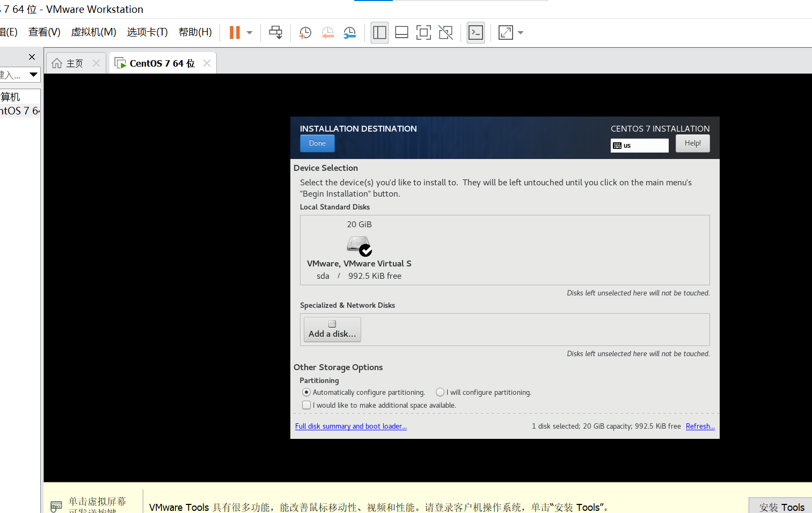
Task: Click the Done button
Action: click(317, 143)
